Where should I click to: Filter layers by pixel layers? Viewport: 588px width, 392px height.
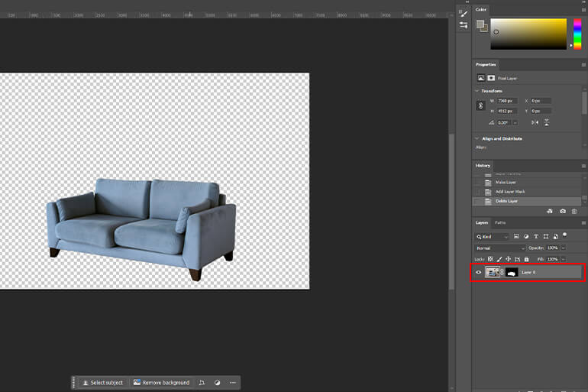pos(516,236)
